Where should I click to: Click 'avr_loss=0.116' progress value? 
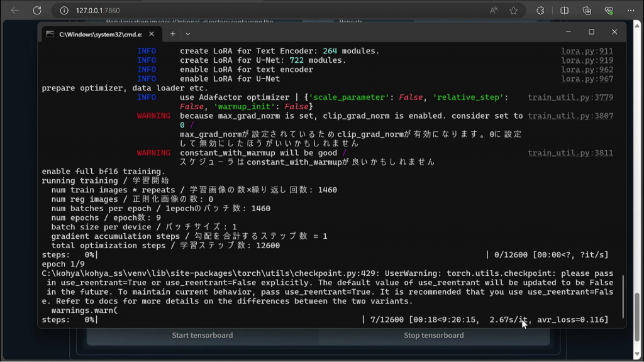570,320
